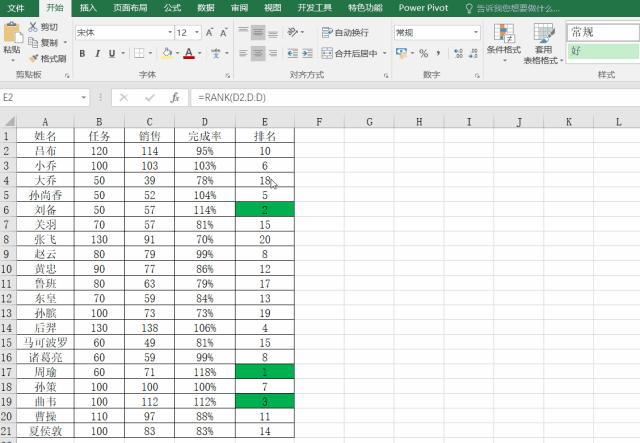The height and width of the screenshot is (443, 640).
Task: Align text to vertical middle
Action: [258, 32]
